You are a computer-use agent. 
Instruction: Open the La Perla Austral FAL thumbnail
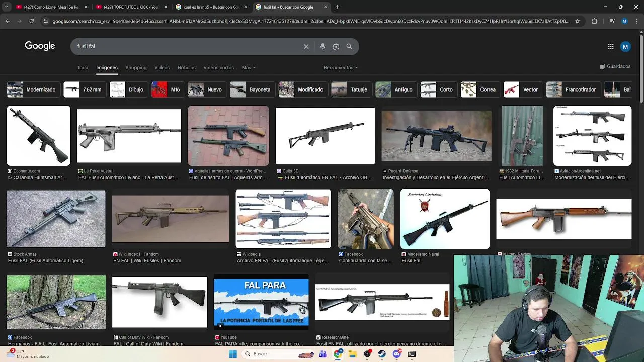coord(129,136)
